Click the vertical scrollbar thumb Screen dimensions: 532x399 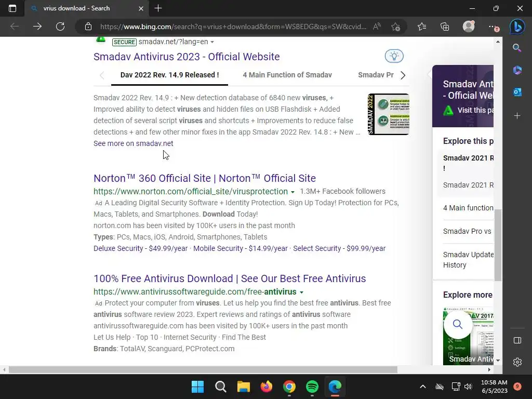tap(498, 245)
